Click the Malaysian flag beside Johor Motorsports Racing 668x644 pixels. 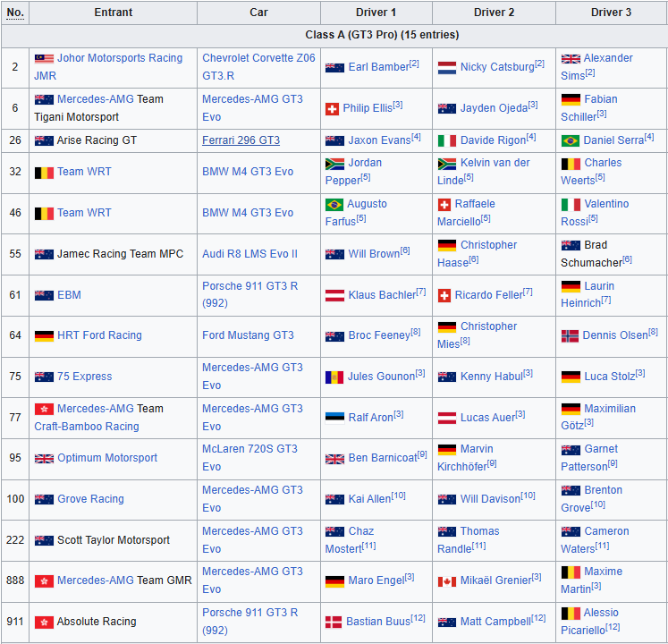pyautogui.click(x=44, y=58)
